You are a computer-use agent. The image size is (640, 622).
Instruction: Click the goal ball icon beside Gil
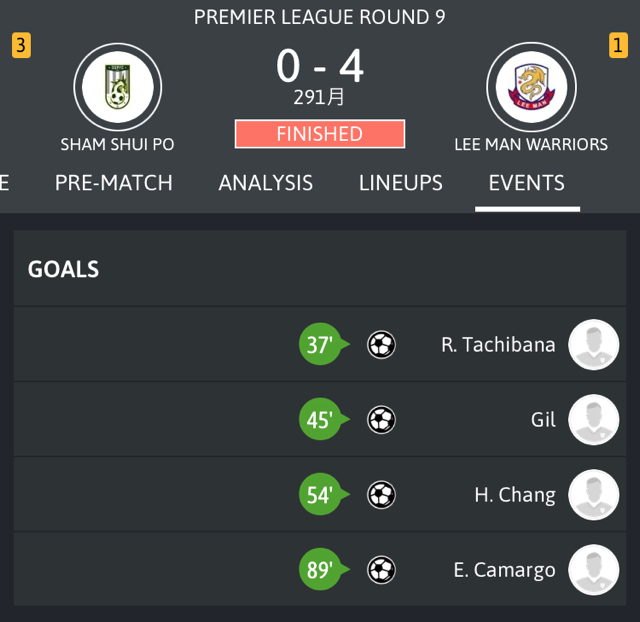(x=381, y=420)
